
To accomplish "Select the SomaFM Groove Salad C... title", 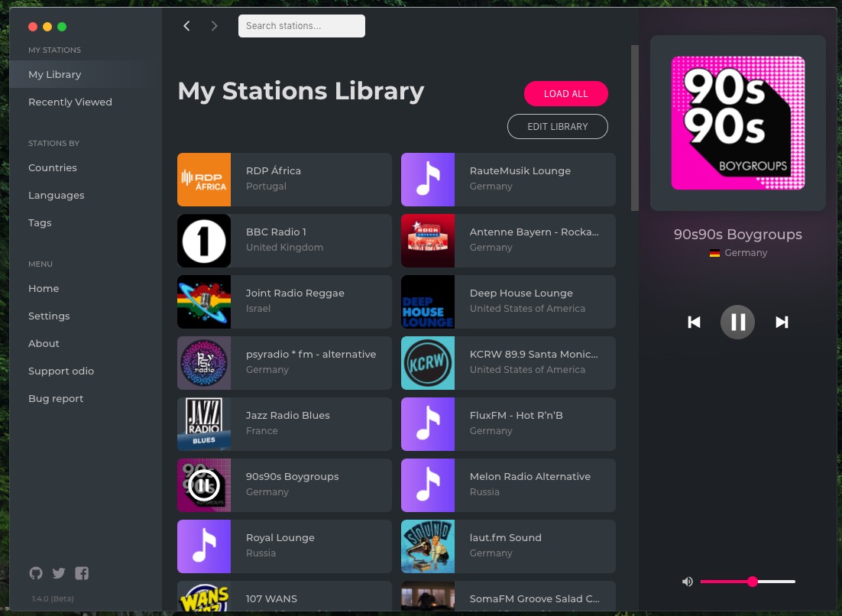I will (x=535, y=599).
